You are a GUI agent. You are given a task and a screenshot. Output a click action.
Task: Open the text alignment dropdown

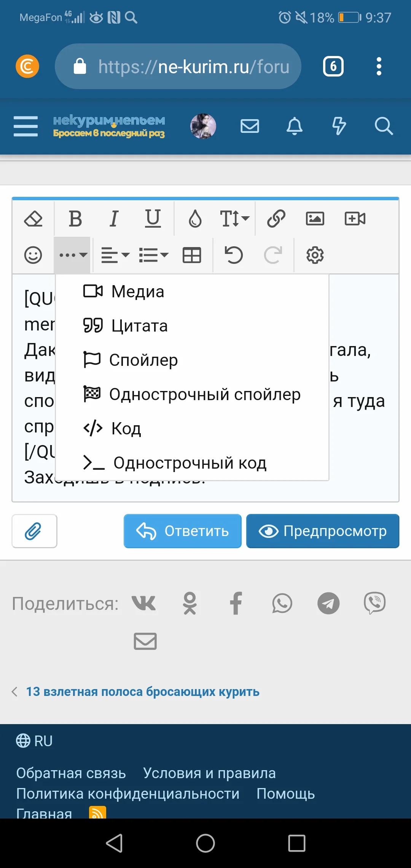pyautogui.click(x=115, y=255)
